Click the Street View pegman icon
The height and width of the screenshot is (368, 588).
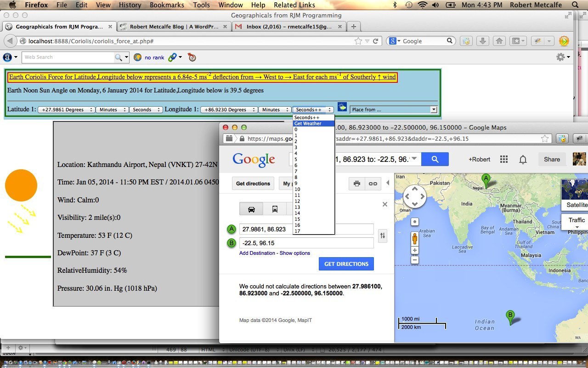point(415,239)
